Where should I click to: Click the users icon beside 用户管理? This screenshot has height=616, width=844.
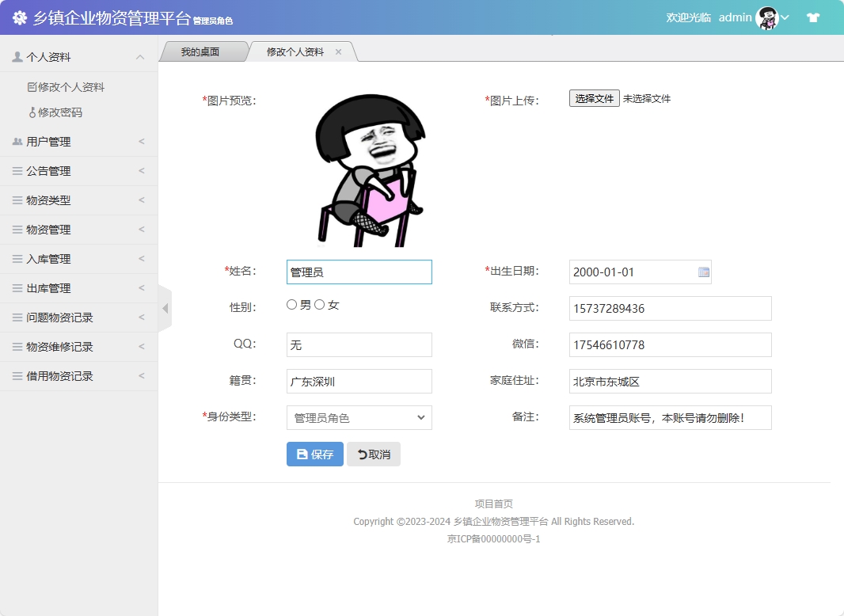pos(17,141)
